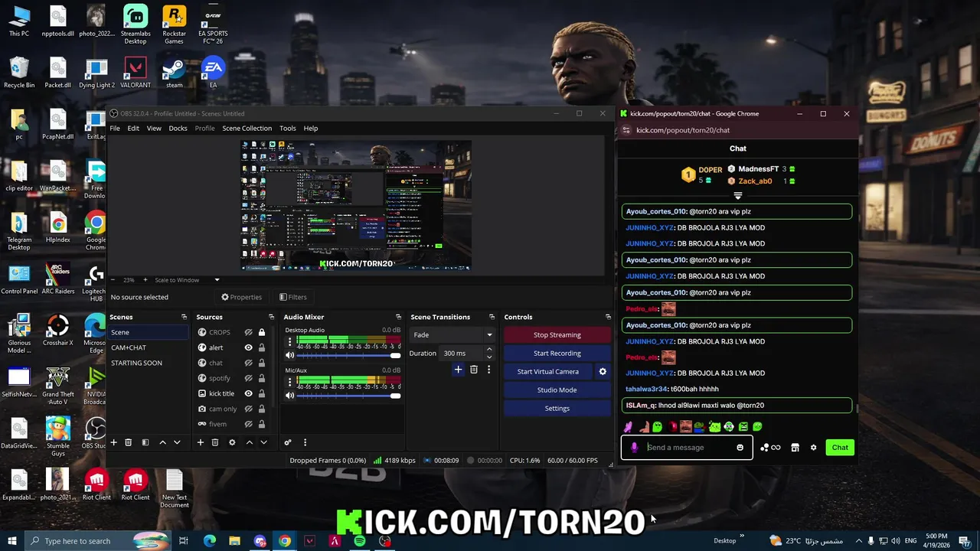Move scene down arrow in Scenes panel

(177, 442)
